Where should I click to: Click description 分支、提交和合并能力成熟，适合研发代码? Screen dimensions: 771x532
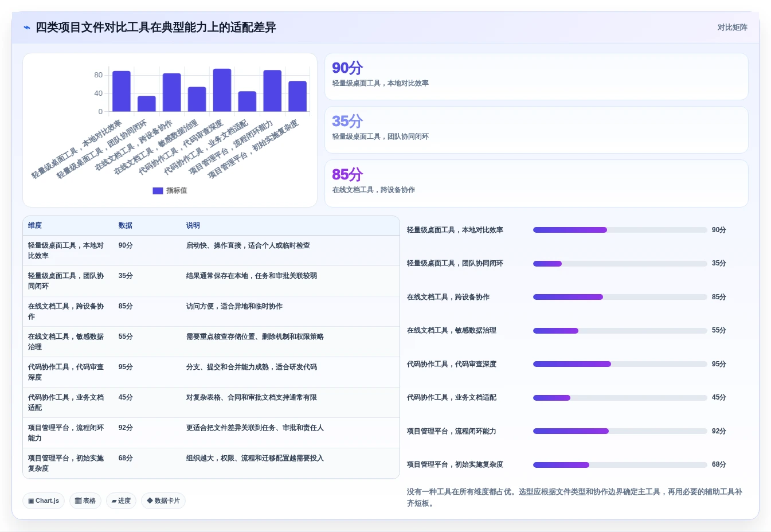252,367
